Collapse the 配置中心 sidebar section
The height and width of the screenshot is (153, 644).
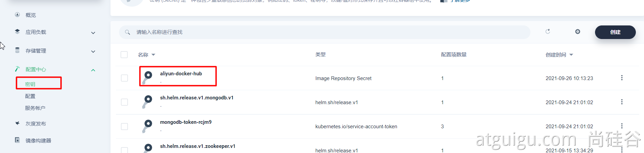click(93, 70)
